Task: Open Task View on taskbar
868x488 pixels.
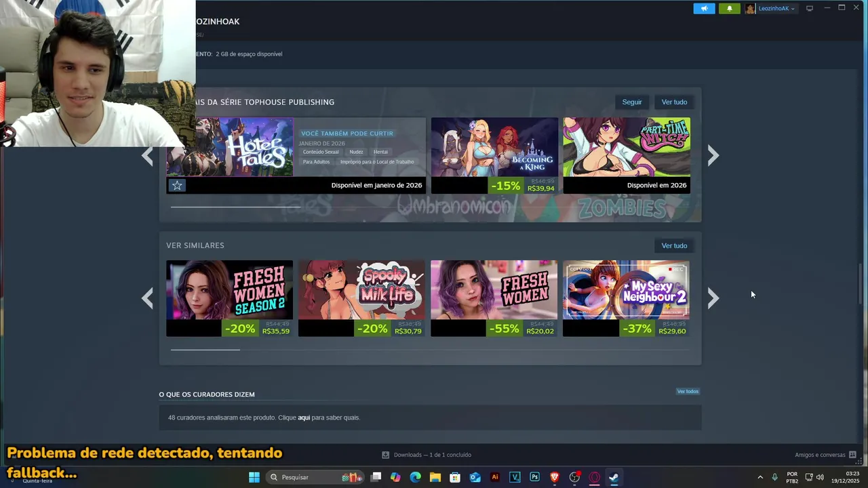Action: point(376,477)
